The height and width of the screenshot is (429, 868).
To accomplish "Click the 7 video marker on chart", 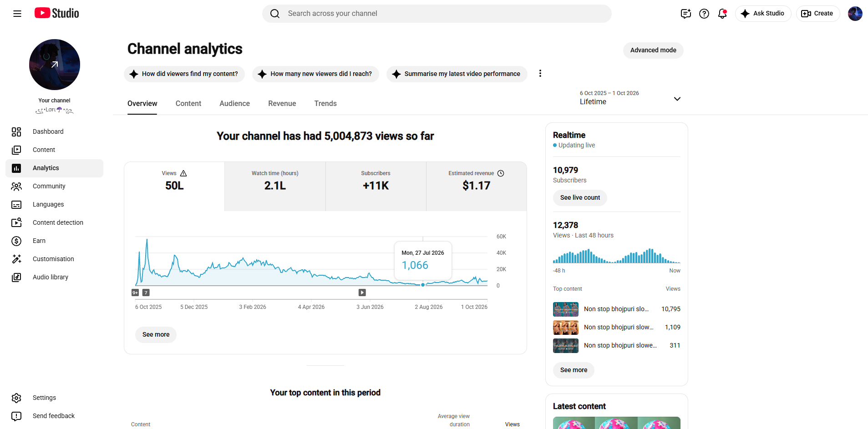I will tap(146, 293).
